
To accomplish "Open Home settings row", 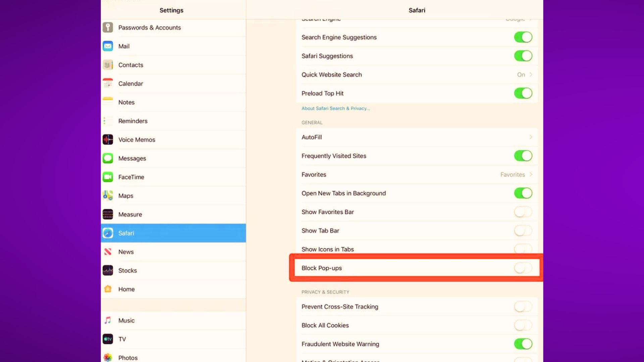I will tap(173, 289).
